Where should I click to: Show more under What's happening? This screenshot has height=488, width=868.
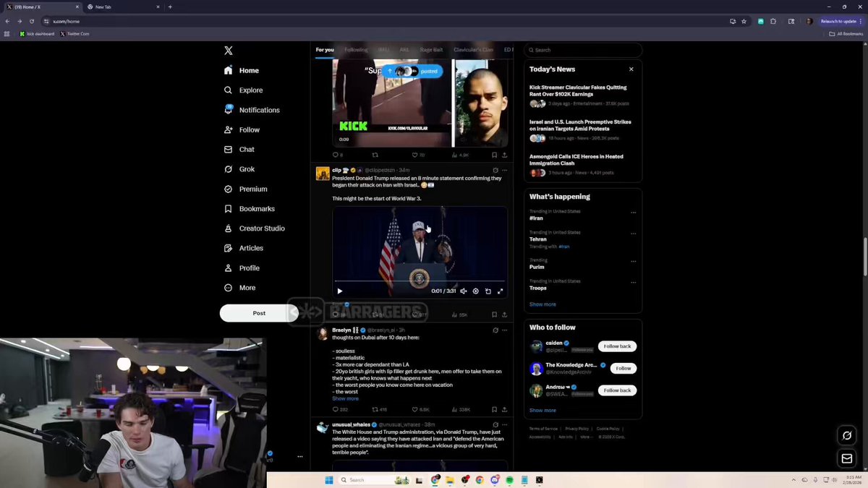(x=542, y=304)
